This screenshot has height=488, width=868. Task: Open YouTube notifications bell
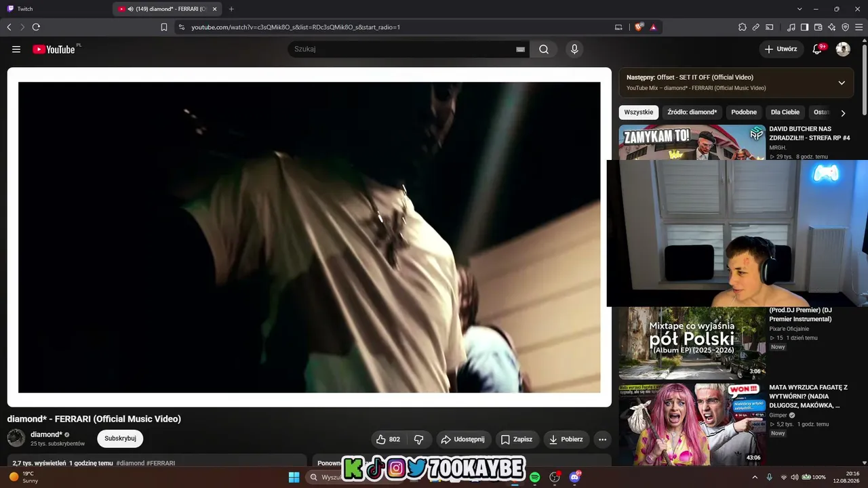(817, 49)
